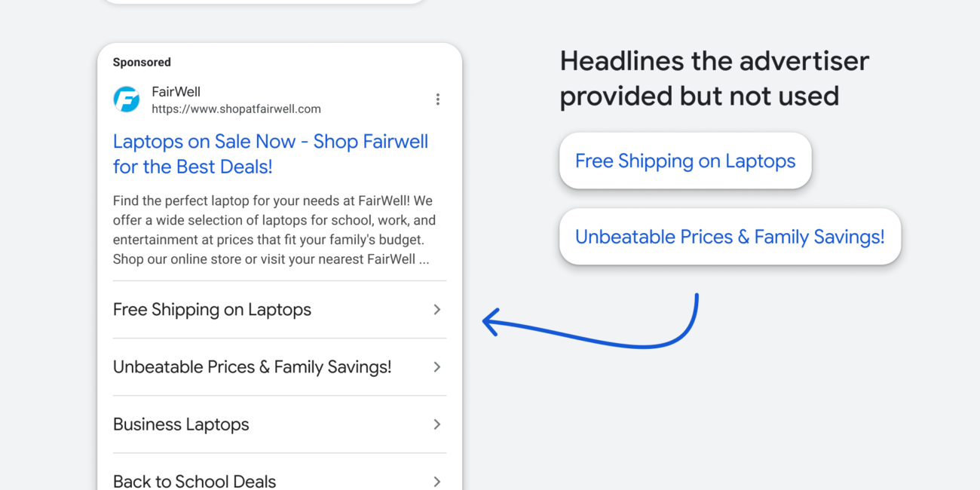The height and width of the screenshot is (490, 980).
Task: Click the heading about unused advertiser headlines
Action: pyautogui.click(x=714, y=78)
